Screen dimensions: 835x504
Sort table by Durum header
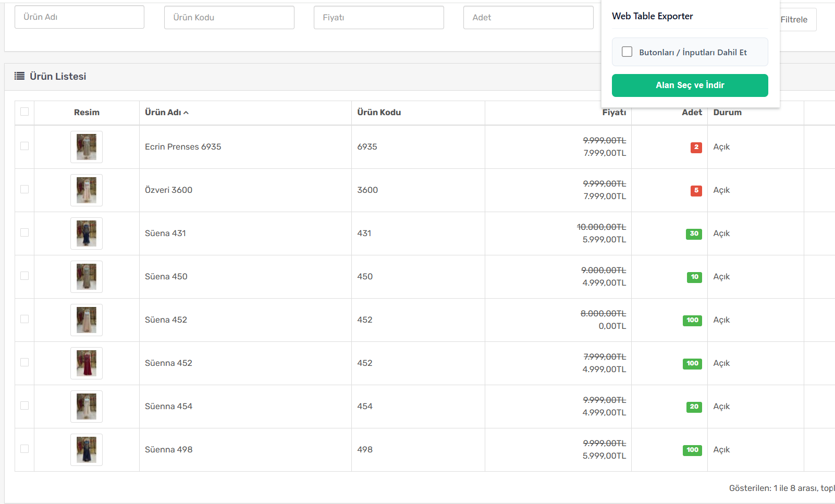click(727, 113)
